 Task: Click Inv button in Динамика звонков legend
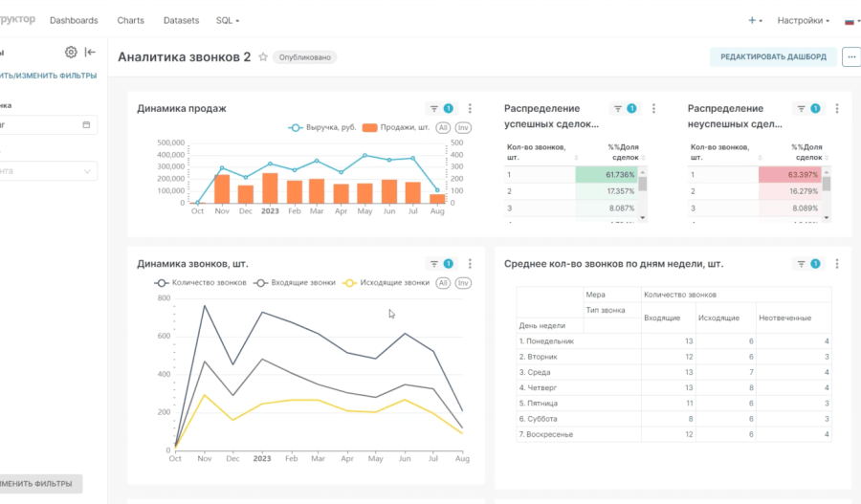(x=463, y=283)
